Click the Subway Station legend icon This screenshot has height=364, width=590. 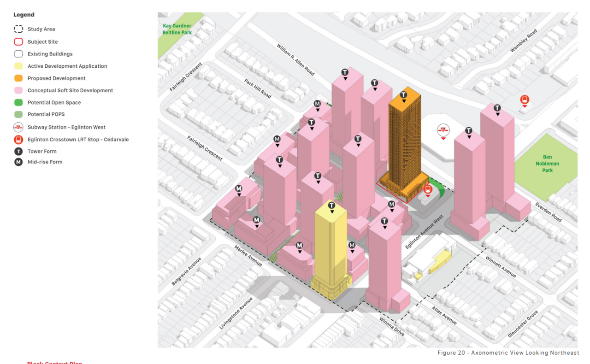click(x=18, y=127)
